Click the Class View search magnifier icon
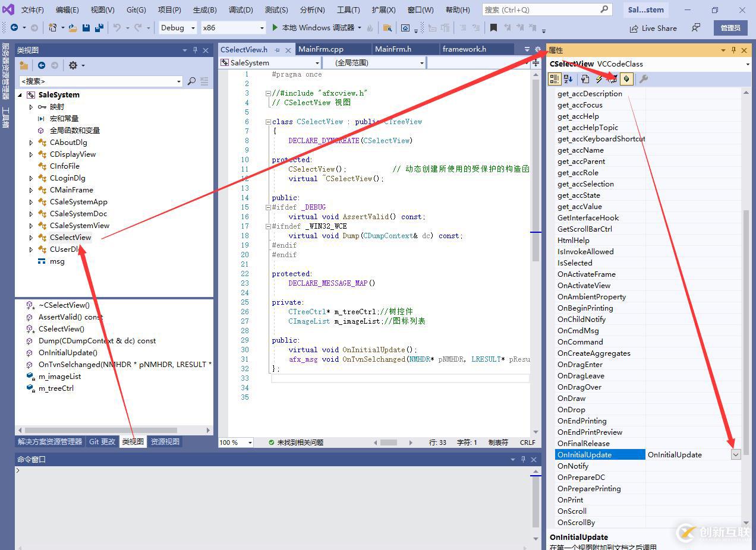 pyautogui.click(x=191, y=81)
